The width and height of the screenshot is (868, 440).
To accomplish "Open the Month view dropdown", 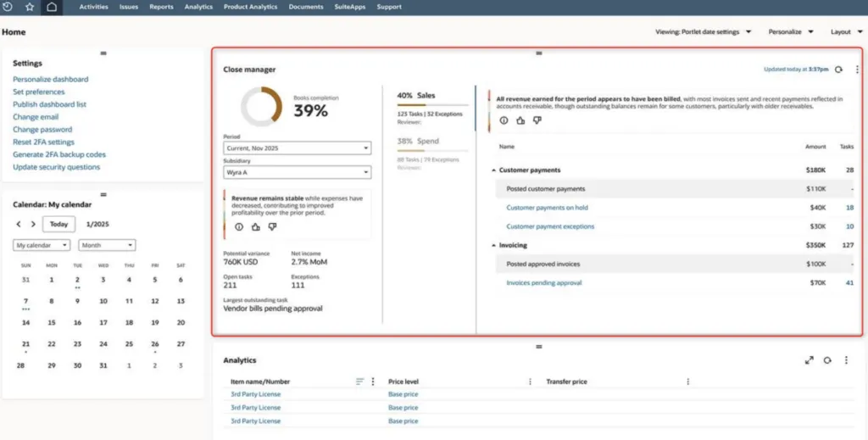I will pyautogui.click(x=108, y=245).
